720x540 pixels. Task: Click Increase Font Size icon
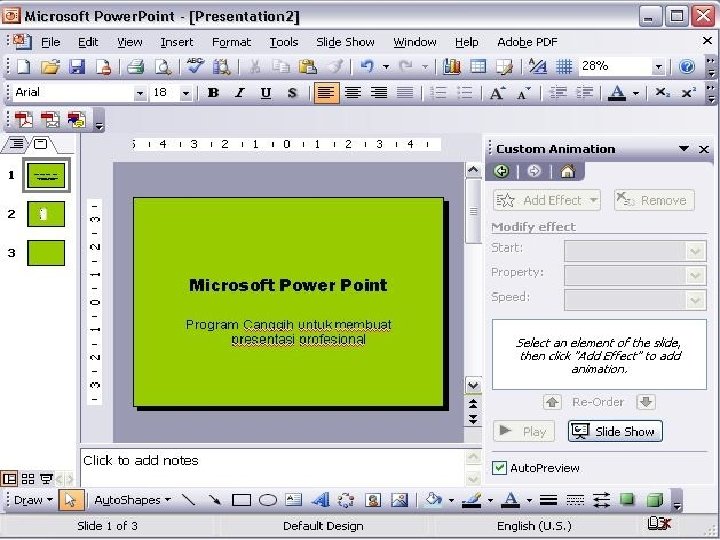[x=497, y=93]
